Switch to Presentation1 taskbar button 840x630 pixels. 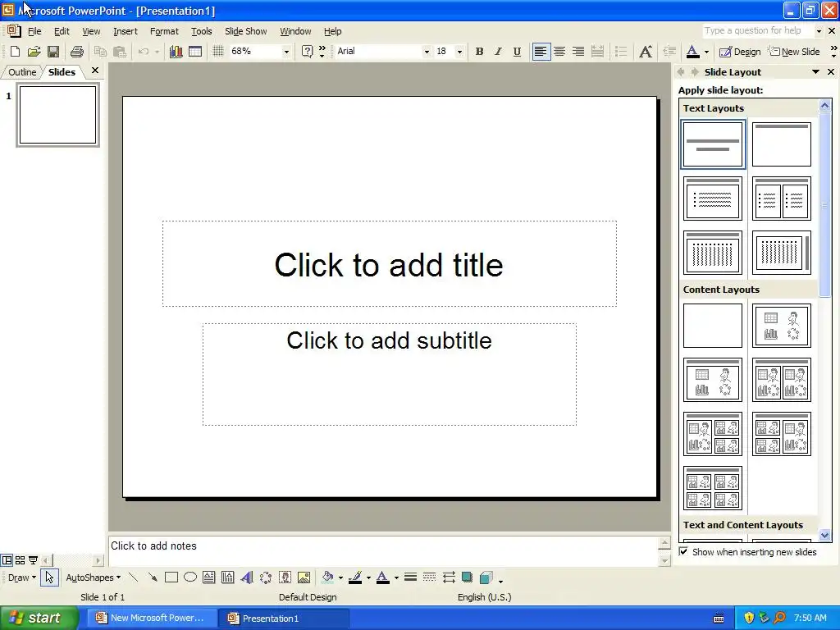click(285, 619)
